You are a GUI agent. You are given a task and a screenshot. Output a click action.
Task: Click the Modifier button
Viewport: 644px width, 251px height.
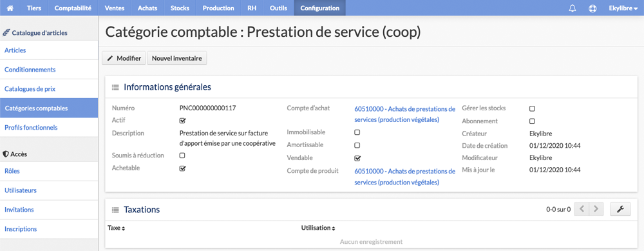click(x=124, y=59)
